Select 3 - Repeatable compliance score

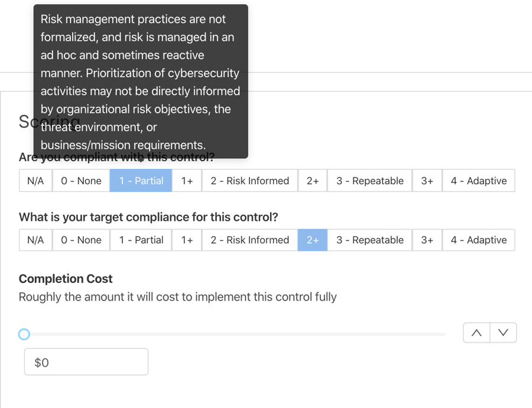point(369,180)
